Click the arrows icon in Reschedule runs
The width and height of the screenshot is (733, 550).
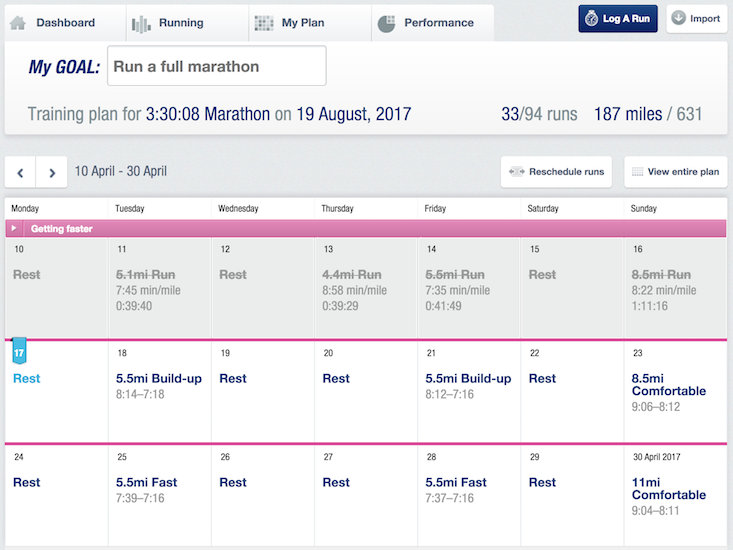point(517,171)
